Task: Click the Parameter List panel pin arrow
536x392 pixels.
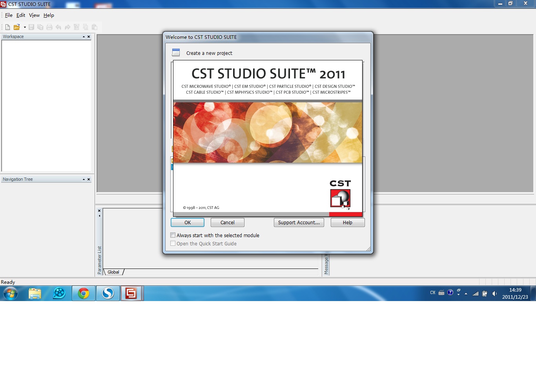Action: pyautogui.click(x=99, y=216)
